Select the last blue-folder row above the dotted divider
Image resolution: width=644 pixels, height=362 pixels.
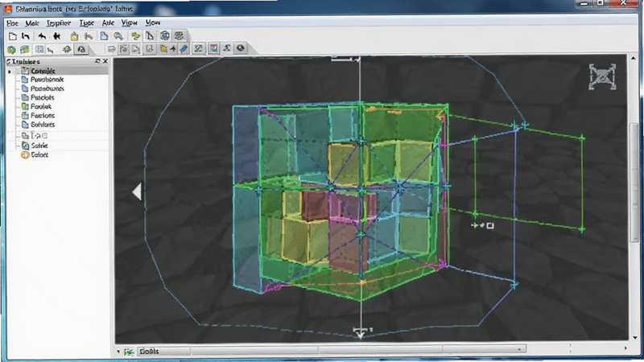[x=38, y=125]
